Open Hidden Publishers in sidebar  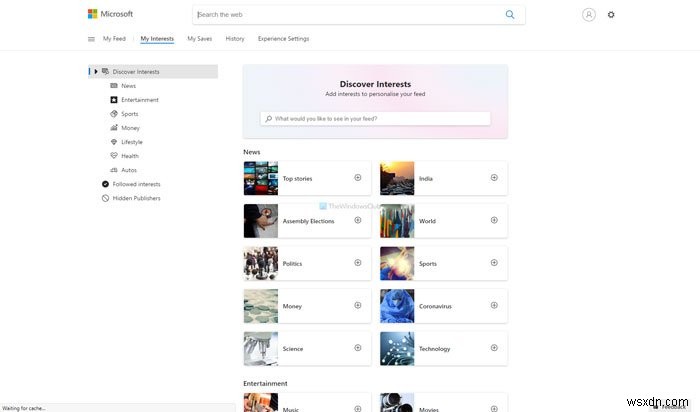tap(136, 198)
